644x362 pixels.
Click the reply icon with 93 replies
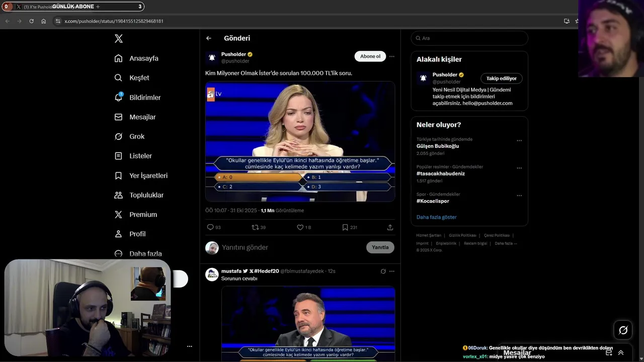(x=210, y=227)
